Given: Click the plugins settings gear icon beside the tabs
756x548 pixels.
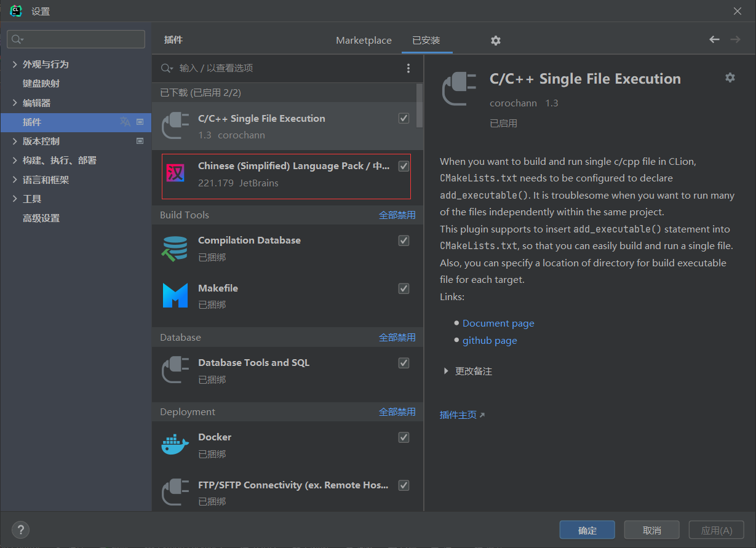Looking at the screenshot, I should pos(496,41).
